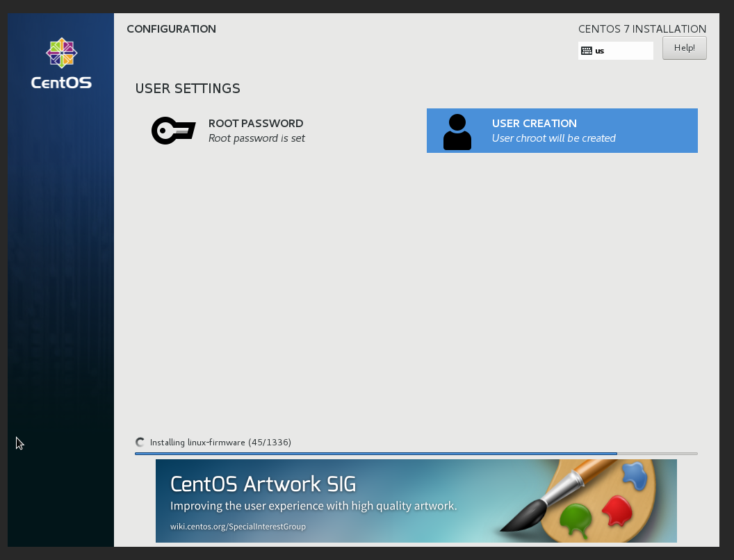
Task: Click 'Installing linux-firmware (45/1336)' status text
Action: 220,442
